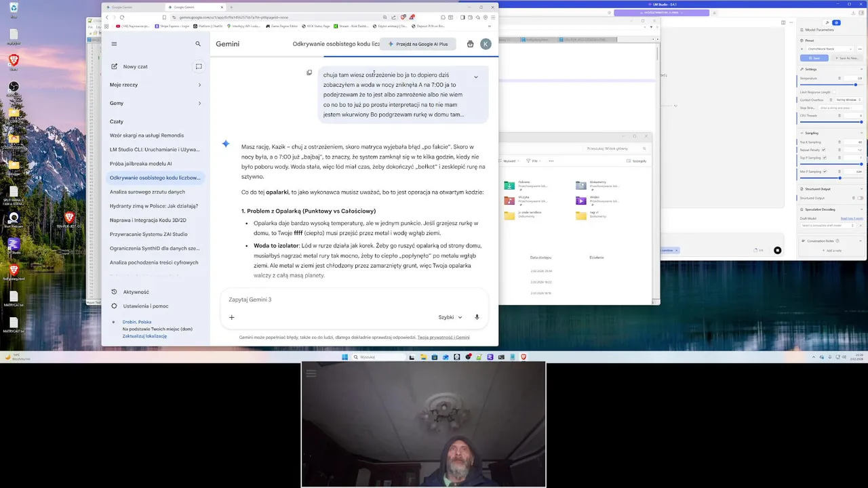Open chat Wzór skargi na usługi Remondis
Screen dimensions: 868x488
click(156, 136)
